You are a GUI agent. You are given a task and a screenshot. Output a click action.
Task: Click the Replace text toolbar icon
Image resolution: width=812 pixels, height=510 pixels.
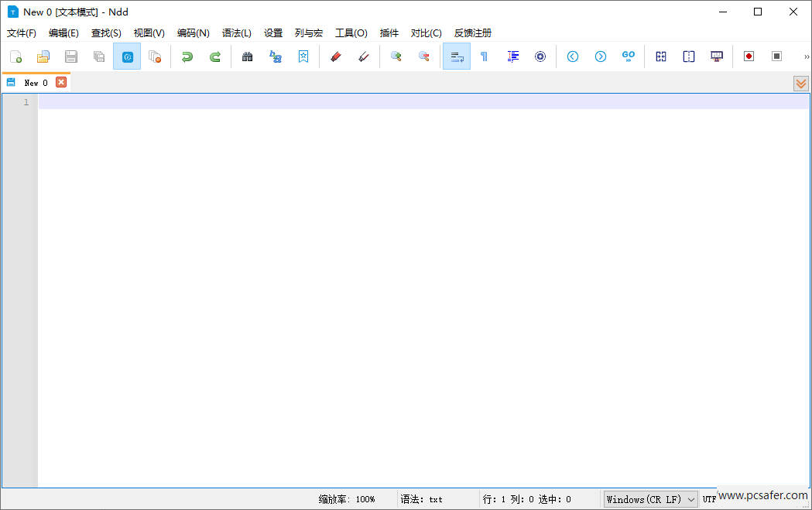pyautogui.click(x=276, y=56)
